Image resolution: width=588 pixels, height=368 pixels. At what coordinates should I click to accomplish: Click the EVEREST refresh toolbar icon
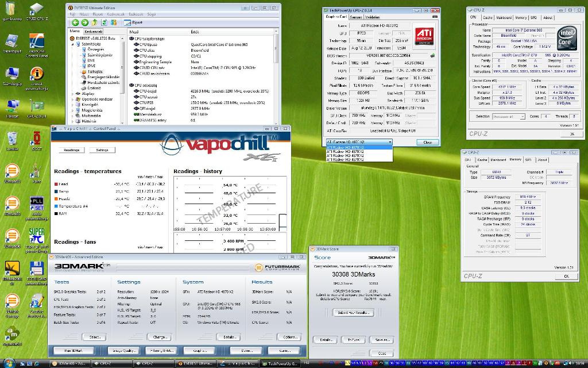coord(105,22)
